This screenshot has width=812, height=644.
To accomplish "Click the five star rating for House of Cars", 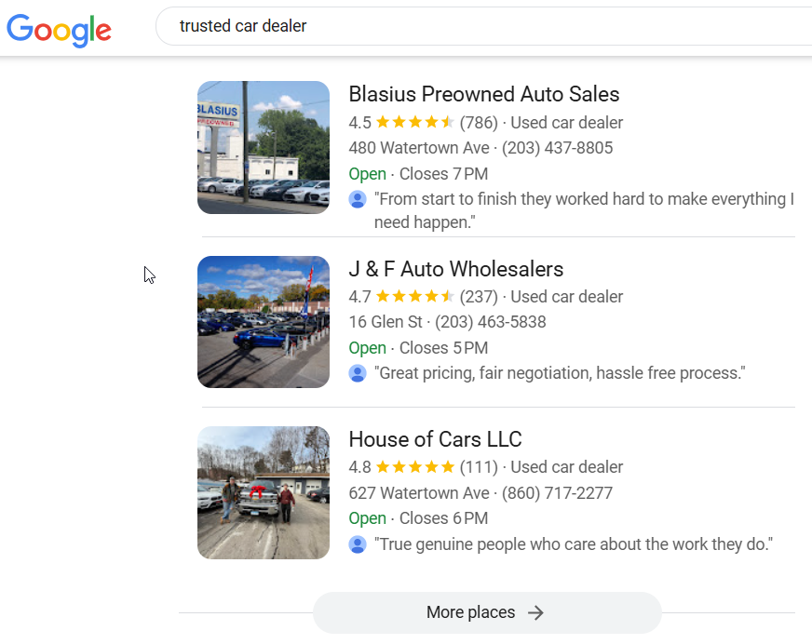I will click(x=414, y=466).
